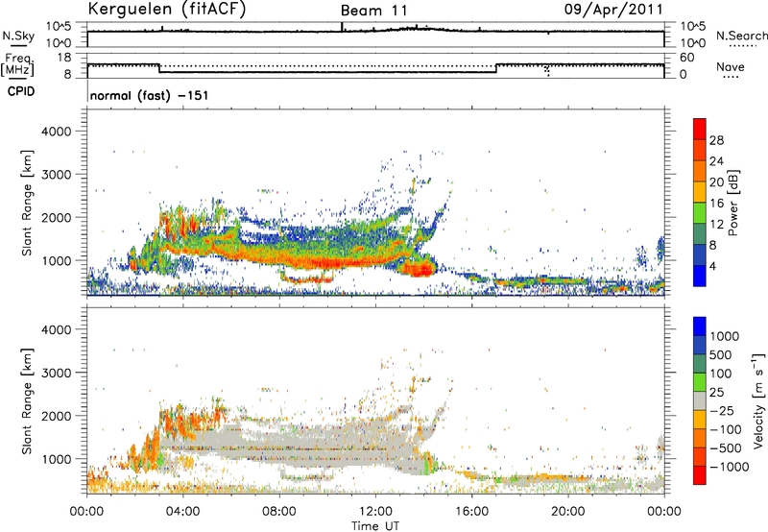Select the "Time UT" axis title
Viewport: 768px width, 532px height.
(375, 526)
